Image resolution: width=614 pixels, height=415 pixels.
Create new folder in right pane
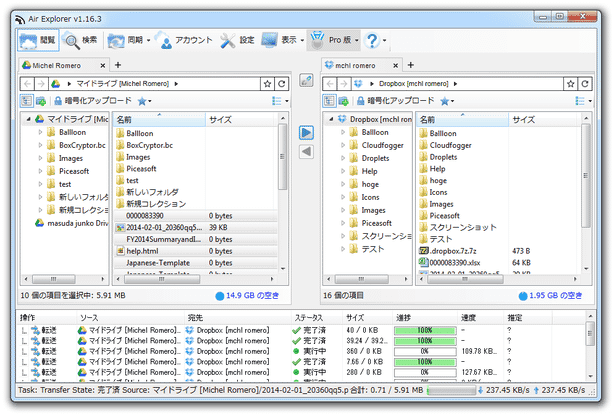(x=344, y=101)
